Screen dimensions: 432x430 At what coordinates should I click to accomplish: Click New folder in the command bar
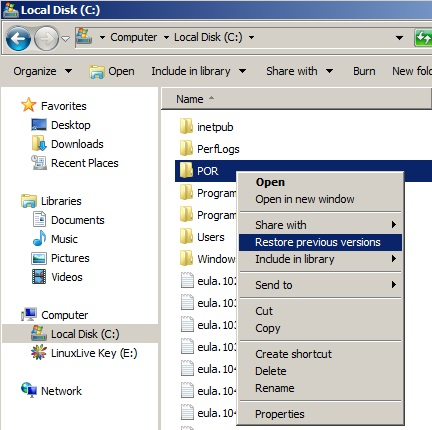coord(412,71)
